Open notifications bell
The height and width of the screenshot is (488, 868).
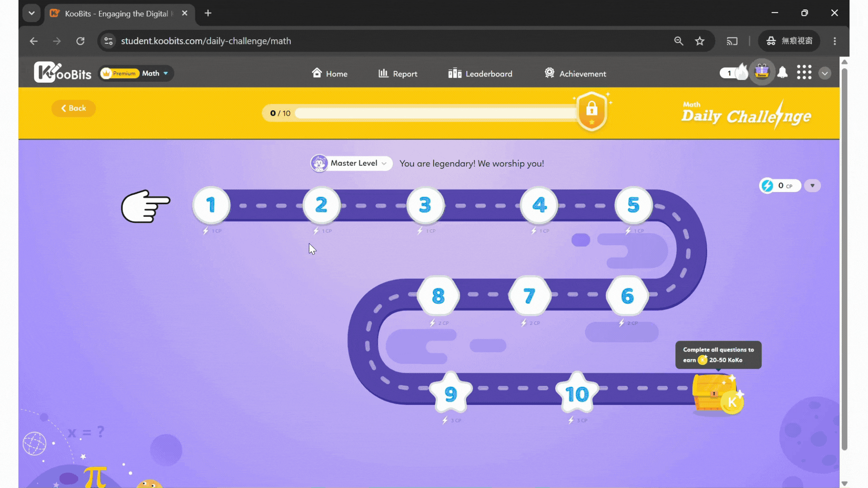pos(783,73)
